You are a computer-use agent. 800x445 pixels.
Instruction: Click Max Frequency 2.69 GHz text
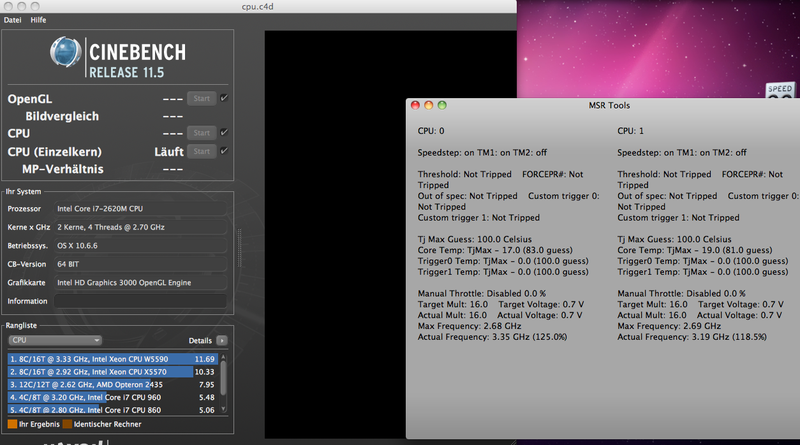[669, 326]
